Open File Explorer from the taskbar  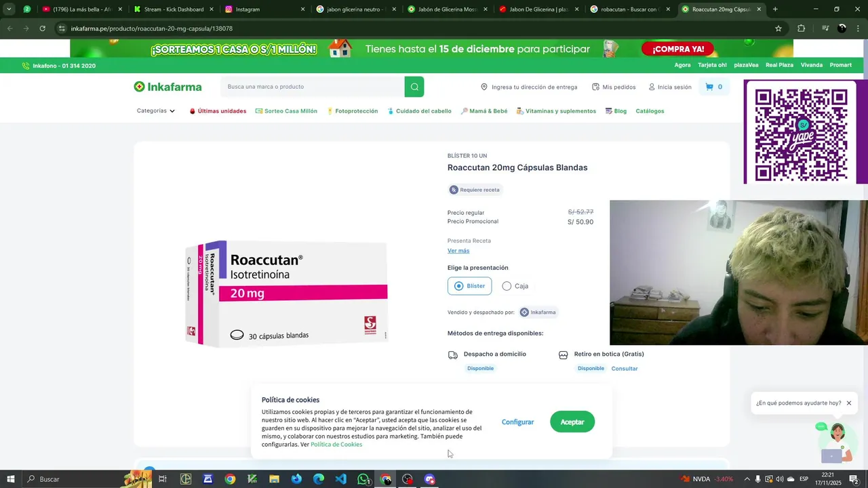click(274, 479)
